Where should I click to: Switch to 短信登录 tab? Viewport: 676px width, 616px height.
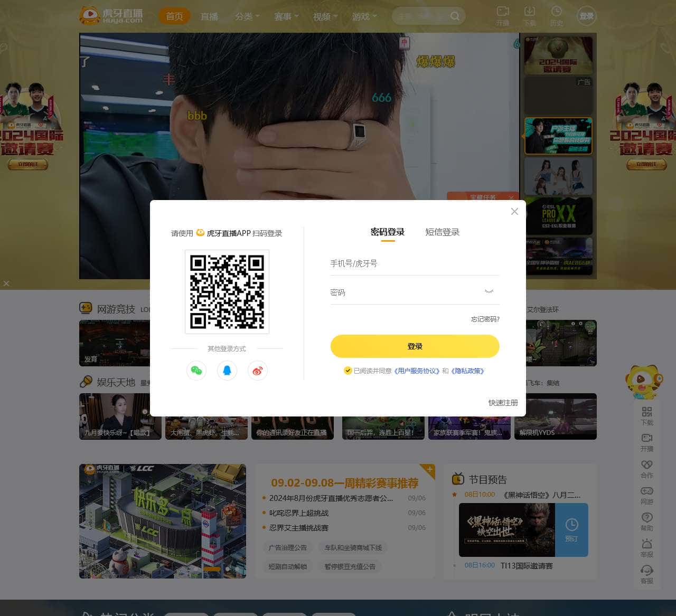(443, 232)
